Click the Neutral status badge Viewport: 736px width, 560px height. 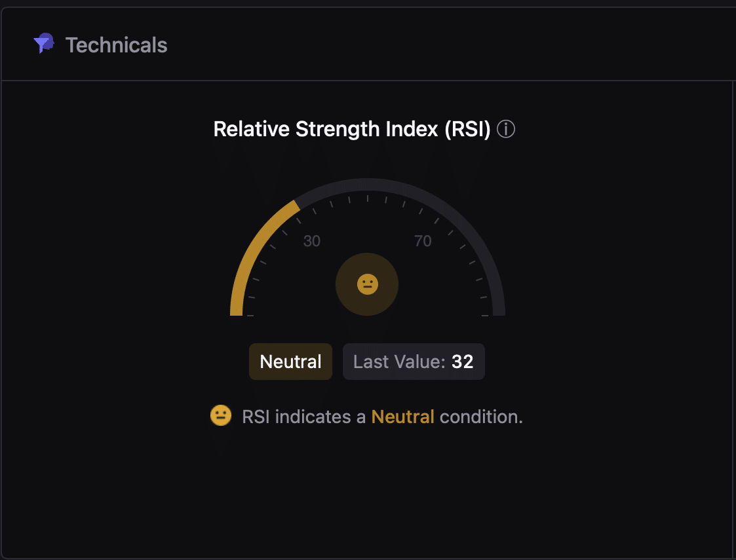click(x=290, y=362)
